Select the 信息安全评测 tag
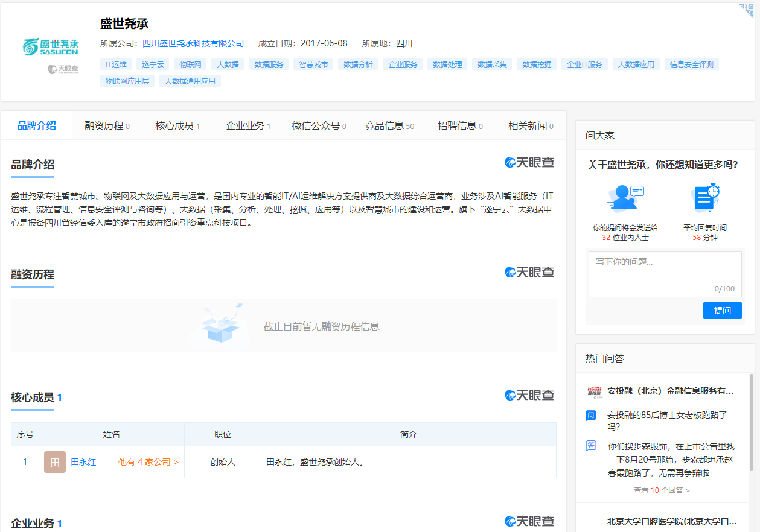This screenshot has height=532, width=760. pos(692,64)
